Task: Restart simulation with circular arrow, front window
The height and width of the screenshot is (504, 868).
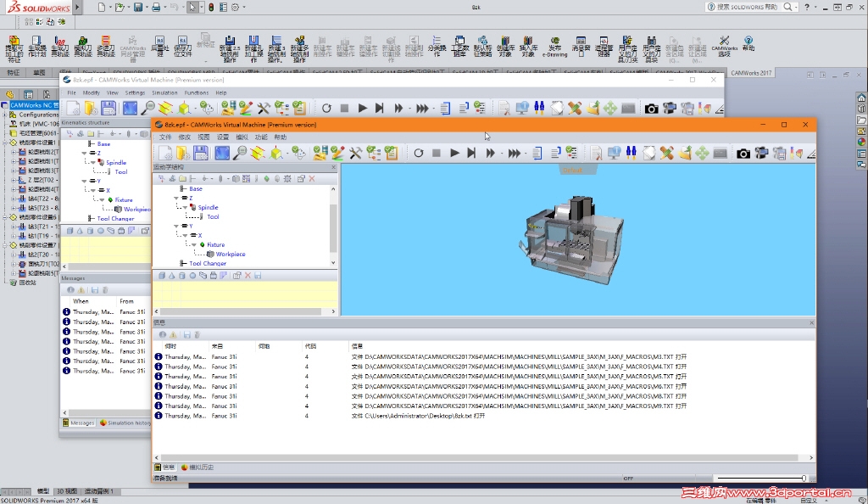Action: pos(419,153)
